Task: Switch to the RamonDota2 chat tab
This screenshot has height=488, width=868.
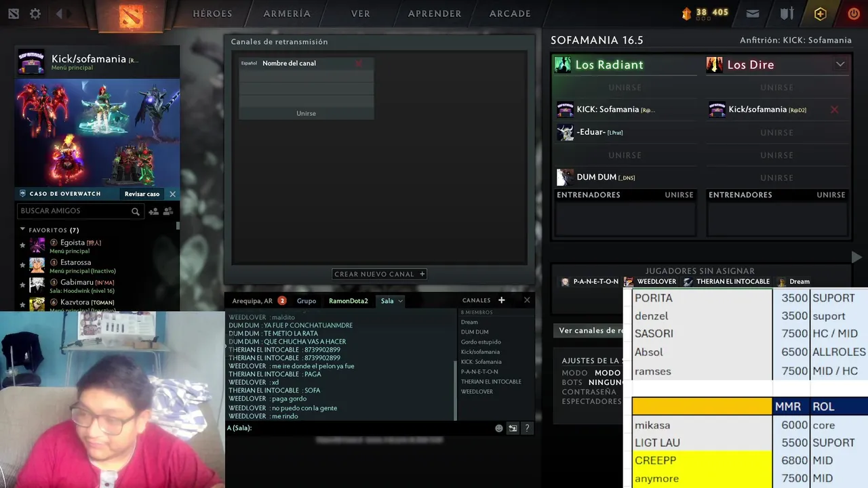Action: tap(349, 301)
